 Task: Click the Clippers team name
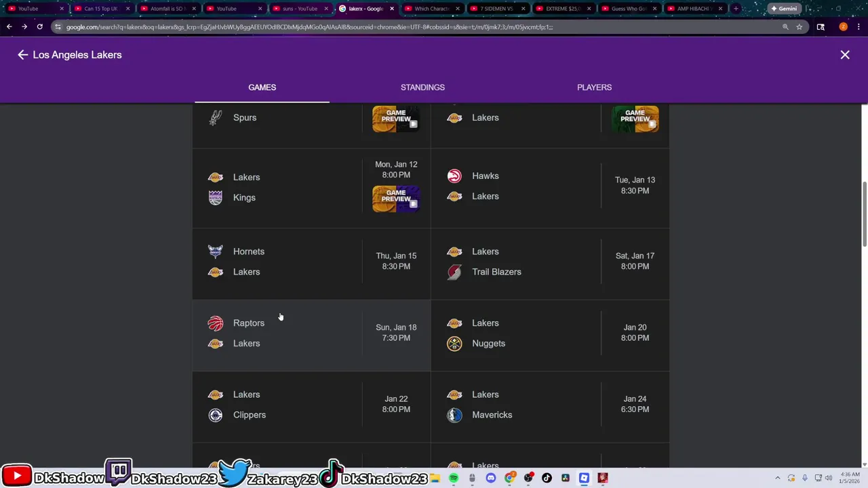250,415
